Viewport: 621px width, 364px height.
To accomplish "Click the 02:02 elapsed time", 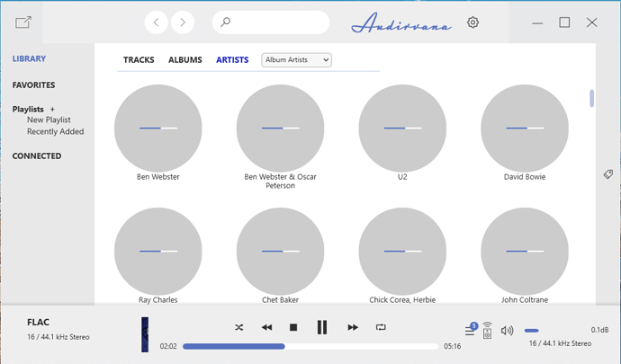I will tap(168, 346).
